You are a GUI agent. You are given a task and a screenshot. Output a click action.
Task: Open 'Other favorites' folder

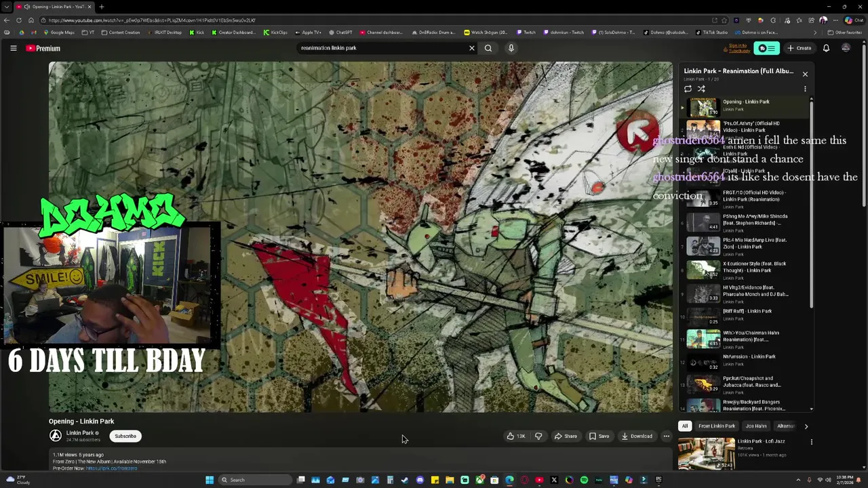[845, 33]
